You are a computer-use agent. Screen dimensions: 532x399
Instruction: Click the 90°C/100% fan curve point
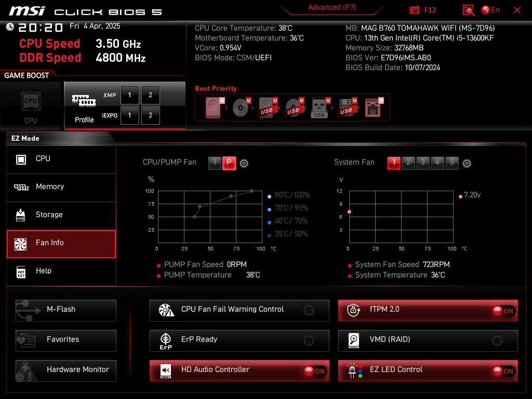click(252, 191)
